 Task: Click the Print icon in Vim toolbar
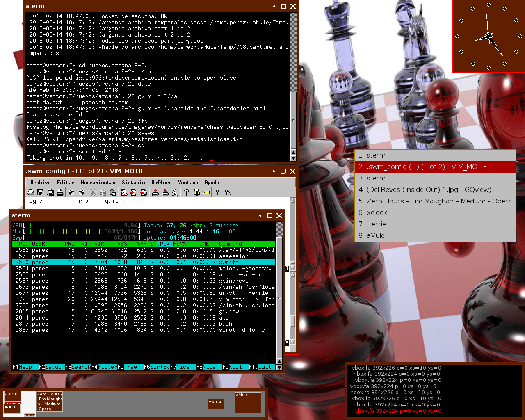coord(60,192)
